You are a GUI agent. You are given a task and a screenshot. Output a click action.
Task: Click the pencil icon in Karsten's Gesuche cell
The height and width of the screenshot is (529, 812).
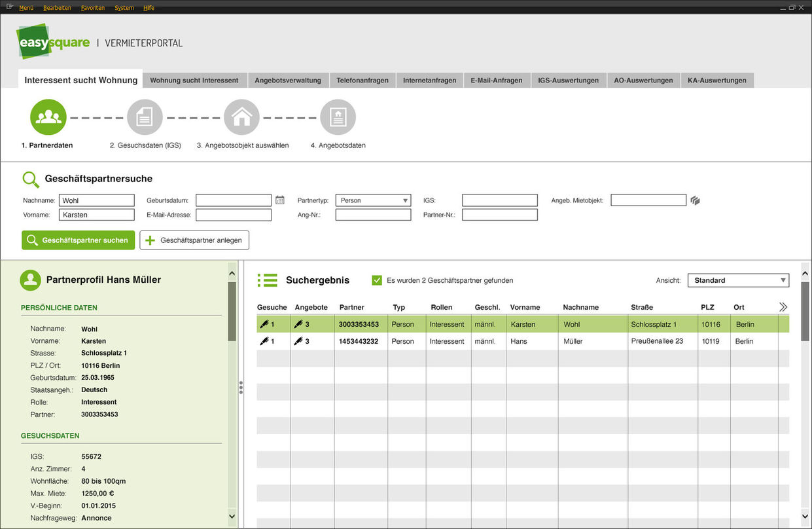[x=264, y=324]
